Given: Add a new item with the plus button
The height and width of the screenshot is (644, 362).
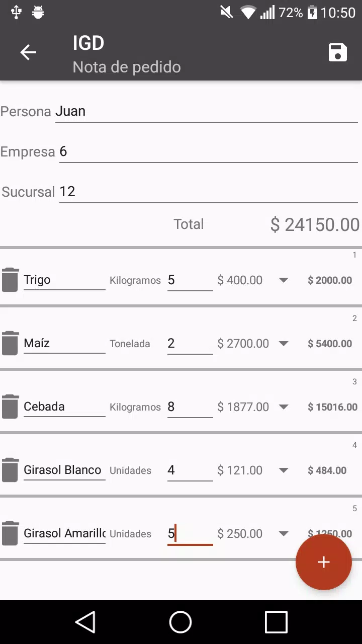Looking at the screenshot, I should pyautogui.click(x=324, y=562).
